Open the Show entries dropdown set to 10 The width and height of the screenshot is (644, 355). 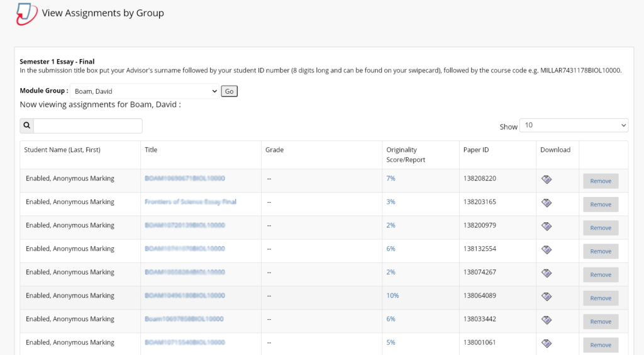574,125
